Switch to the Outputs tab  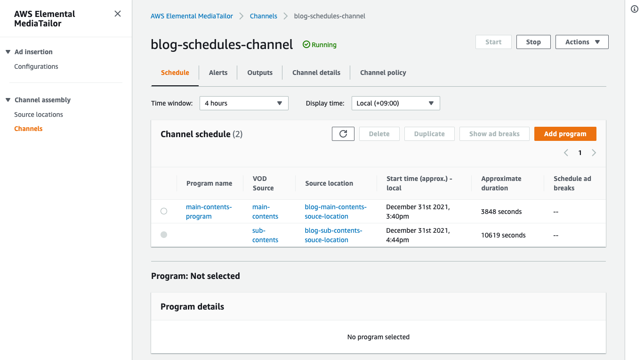(x=260, y=73)
